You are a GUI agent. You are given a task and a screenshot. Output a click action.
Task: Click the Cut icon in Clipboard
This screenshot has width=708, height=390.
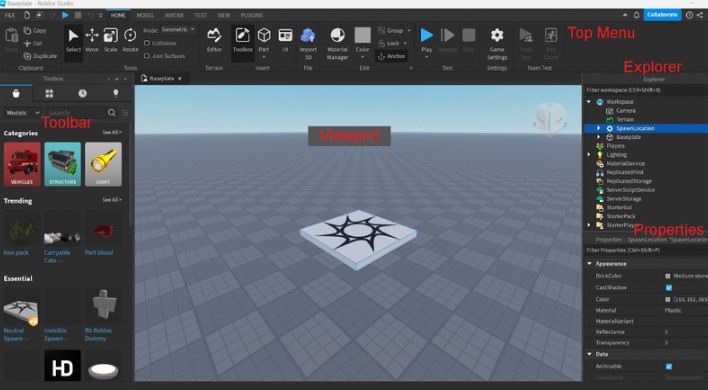(x=28, y=43)
